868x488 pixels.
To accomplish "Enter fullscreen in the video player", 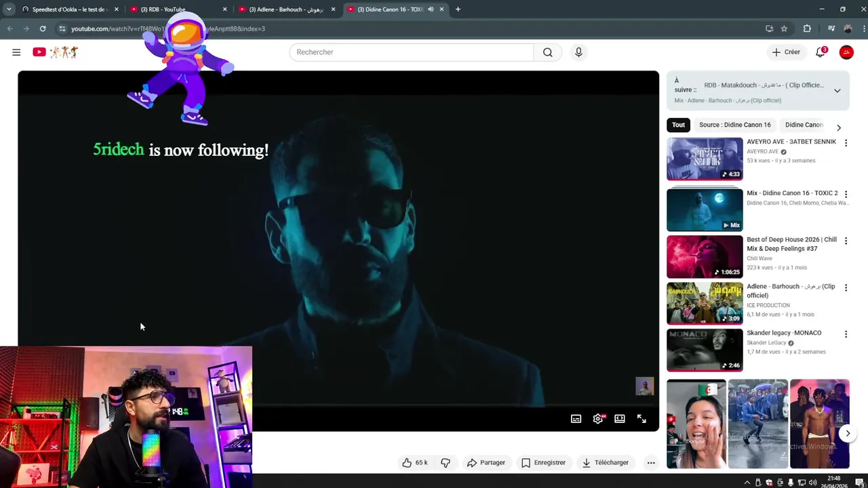I will click(x=642, y=419).
